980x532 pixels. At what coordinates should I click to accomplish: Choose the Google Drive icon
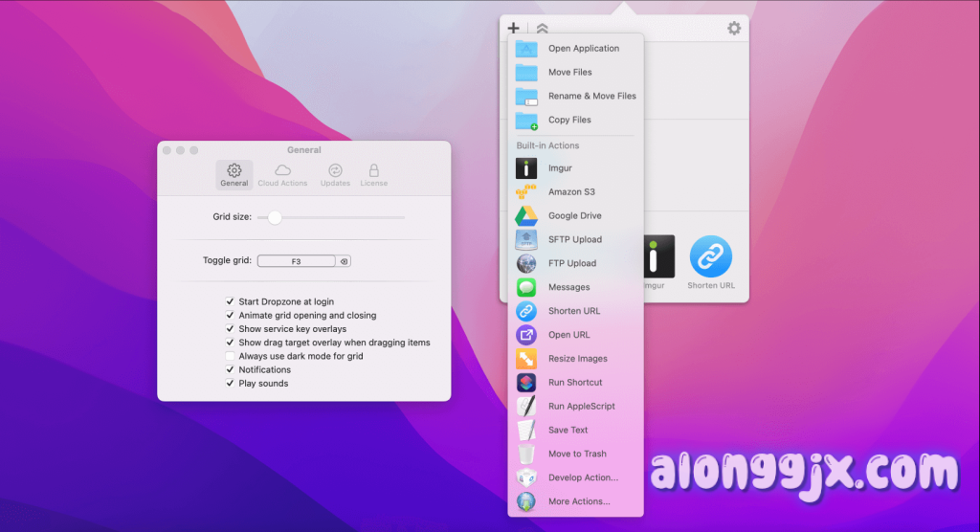(x=526, y=216)
